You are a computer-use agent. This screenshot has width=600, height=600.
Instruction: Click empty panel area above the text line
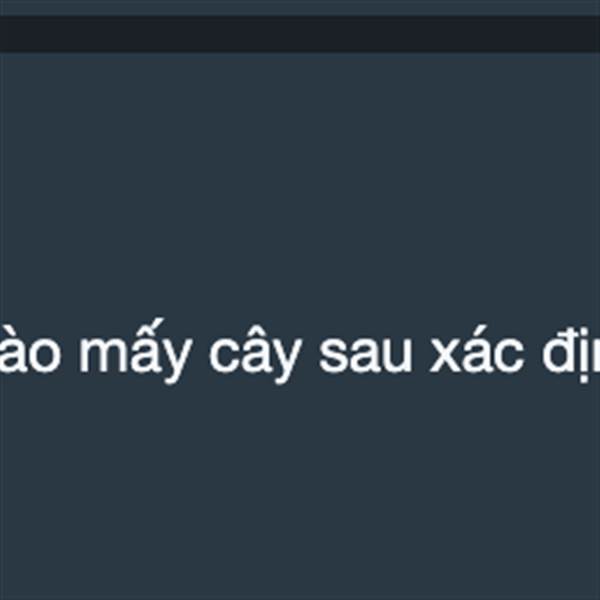(300, 184)
